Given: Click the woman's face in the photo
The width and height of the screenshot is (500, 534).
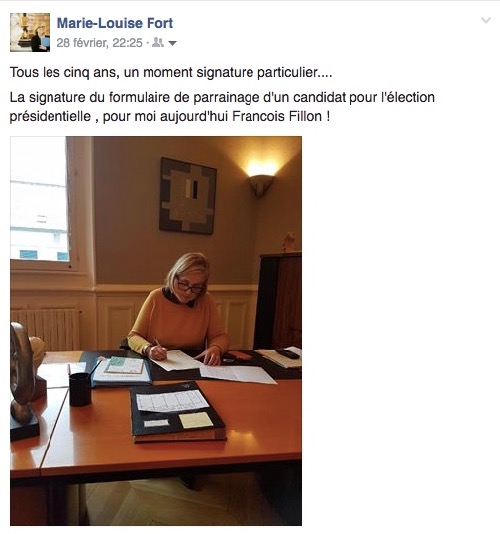Looking at the screenshot, I should pos(190,286).
